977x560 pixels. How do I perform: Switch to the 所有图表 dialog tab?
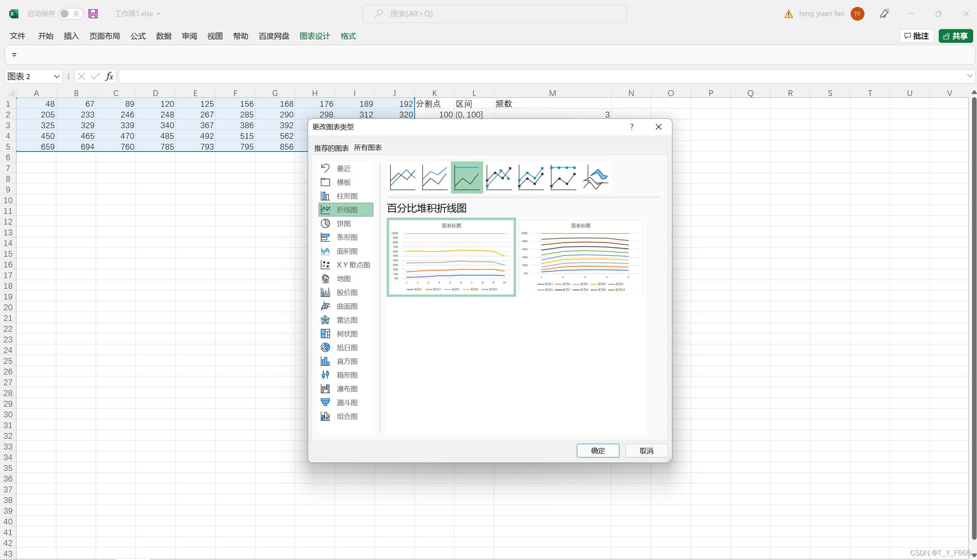[x=368, y=148]
